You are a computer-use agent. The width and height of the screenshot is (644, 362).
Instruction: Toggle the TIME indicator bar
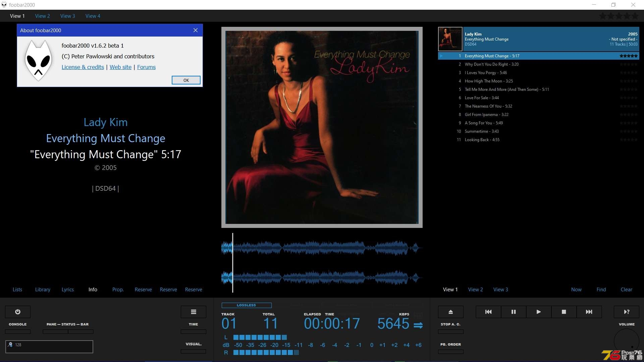point(194,331)
